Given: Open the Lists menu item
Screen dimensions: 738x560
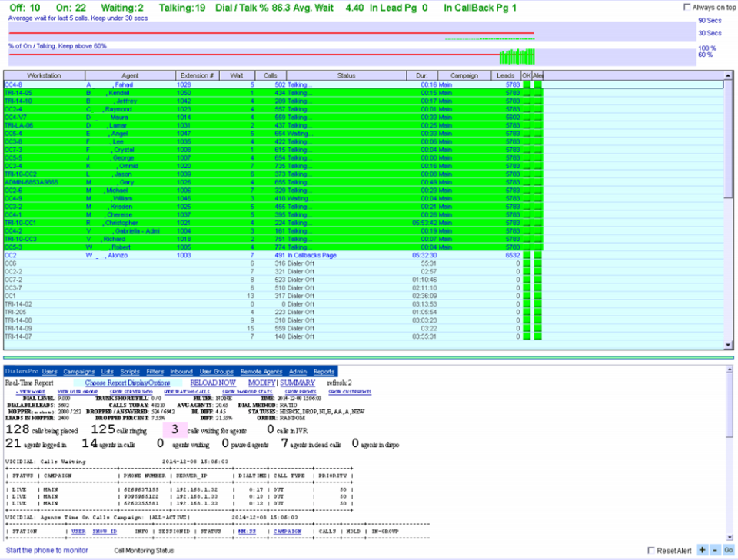Looking at the screenshot, I should [108, 372].
